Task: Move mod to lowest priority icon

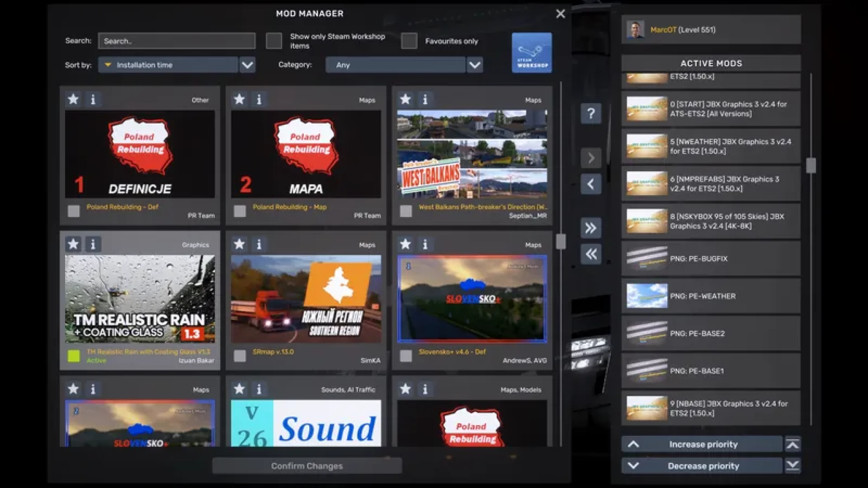Action: (x=793, y=465)
